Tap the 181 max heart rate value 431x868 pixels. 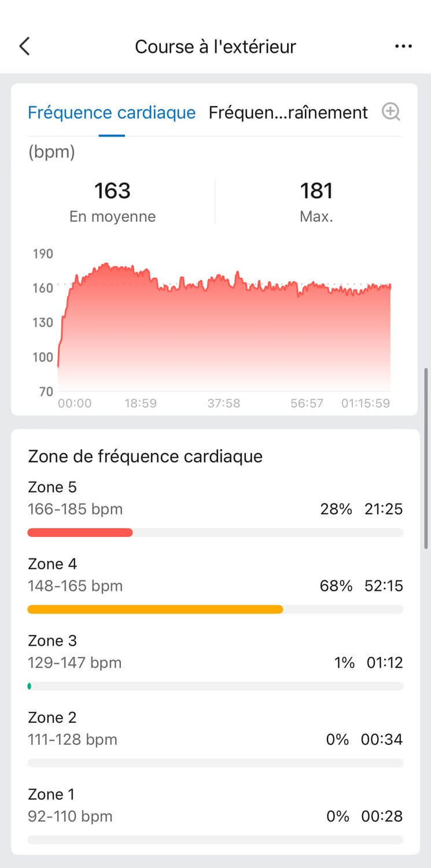316,190
